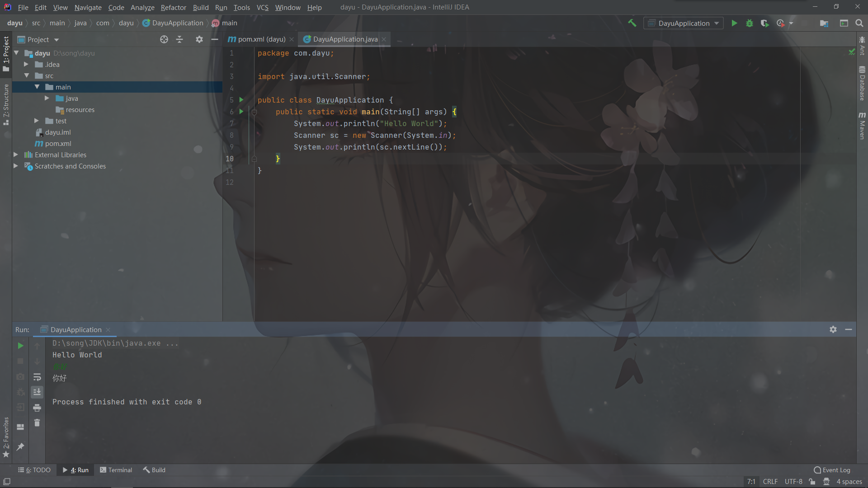Run with coverage shield icon

click(x=764, y=23)
